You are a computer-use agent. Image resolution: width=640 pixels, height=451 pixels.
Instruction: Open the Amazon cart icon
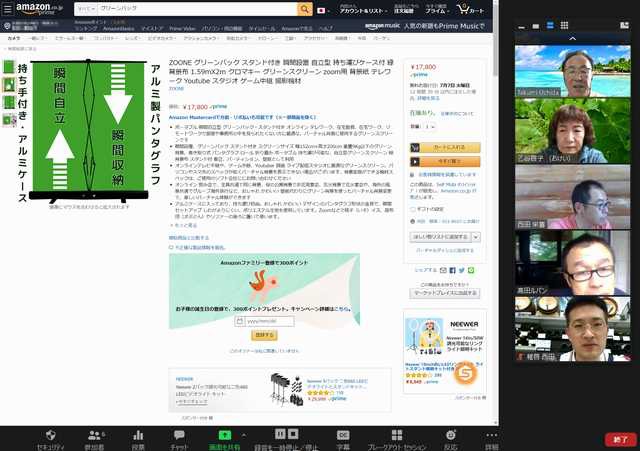[471, 9]
